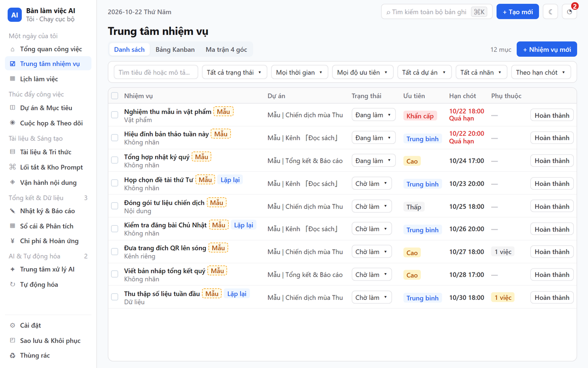Open the Tất cả dự án filter dropdown
The height and width of the screenshot is (368, 588).
pyautogui.click(x=425, y=72)
